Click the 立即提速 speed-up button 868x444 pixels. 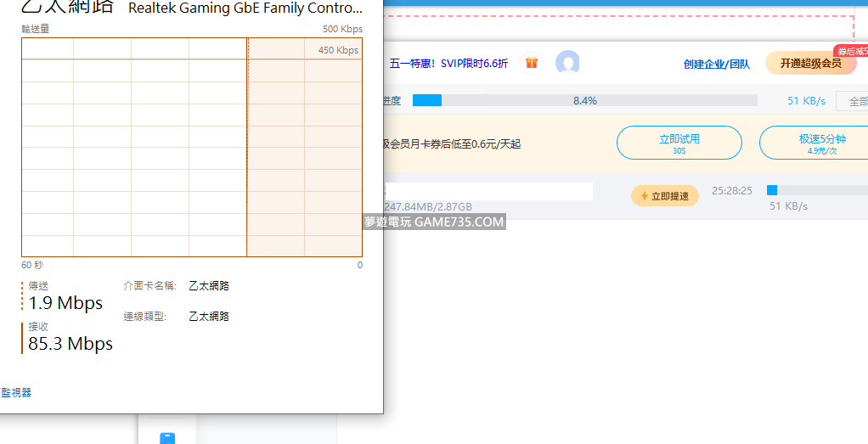click(665, 196)
